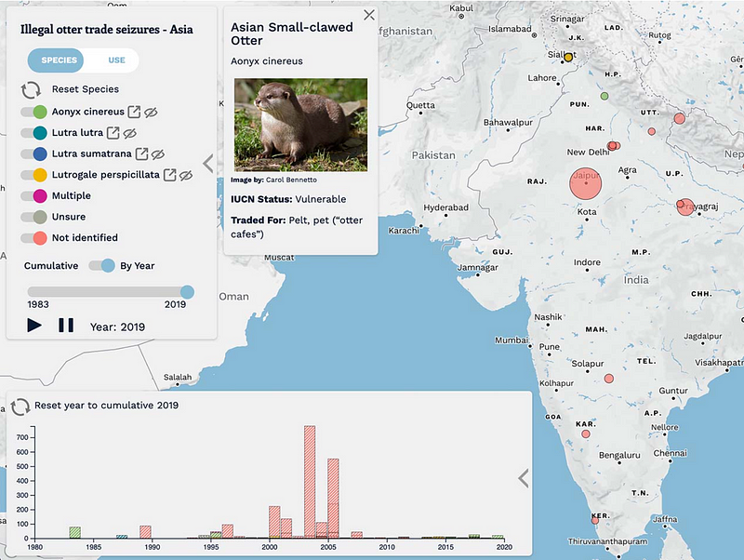Toggle the Multiple species switch
This screenshot has height=560, width=744.
tap(33, 195)
